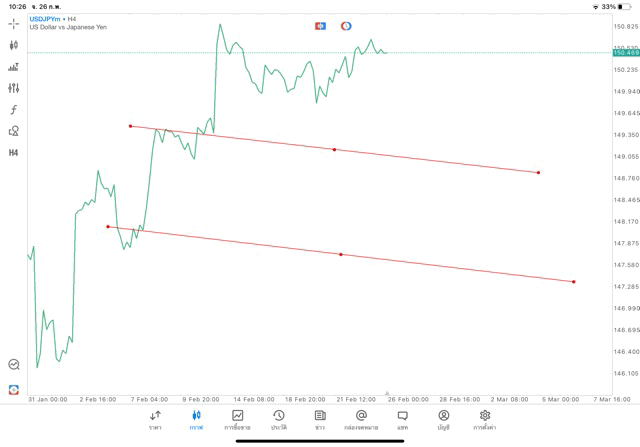Select the current price label 150.469

tap(625, 53)
